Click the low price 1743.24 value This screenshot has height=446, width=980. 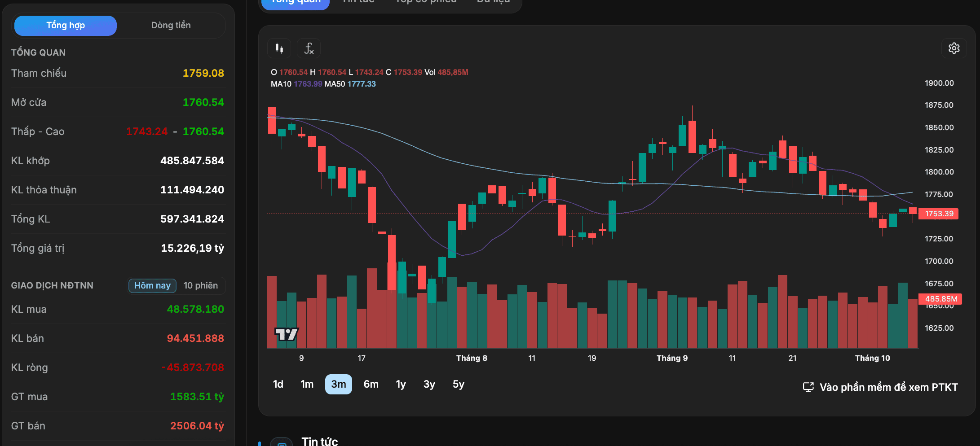coord(147,131)
